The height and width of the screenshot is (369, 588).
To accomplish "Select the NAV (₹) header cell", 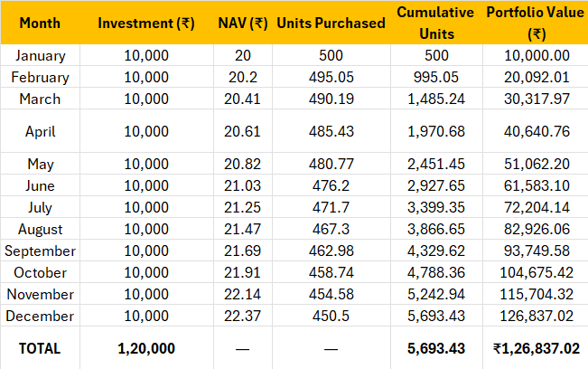I will (x=243, y=23).
